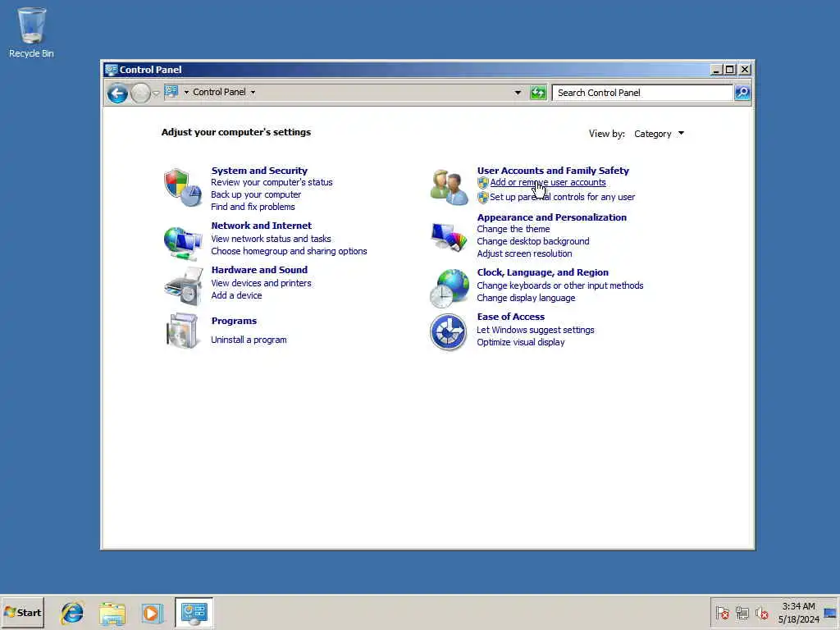The height and width of the screenshot is (630, 840).
Task: Click the Refresh button beside the address bar
Action: pos(538,93)
